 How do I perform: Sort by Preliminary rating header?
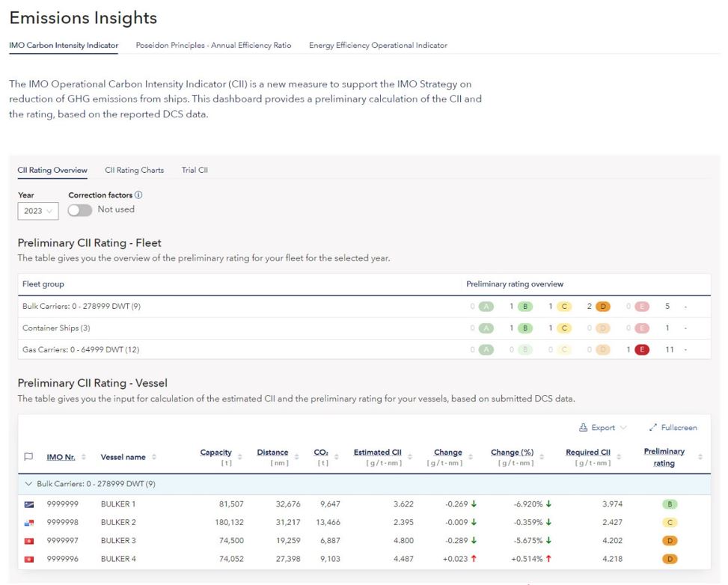pos(664,457)
